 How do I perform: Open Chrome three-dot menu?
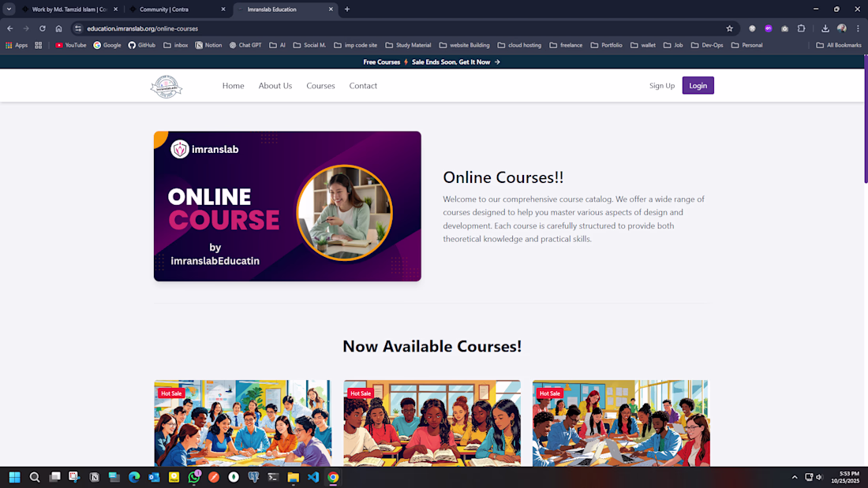point(858,28)
